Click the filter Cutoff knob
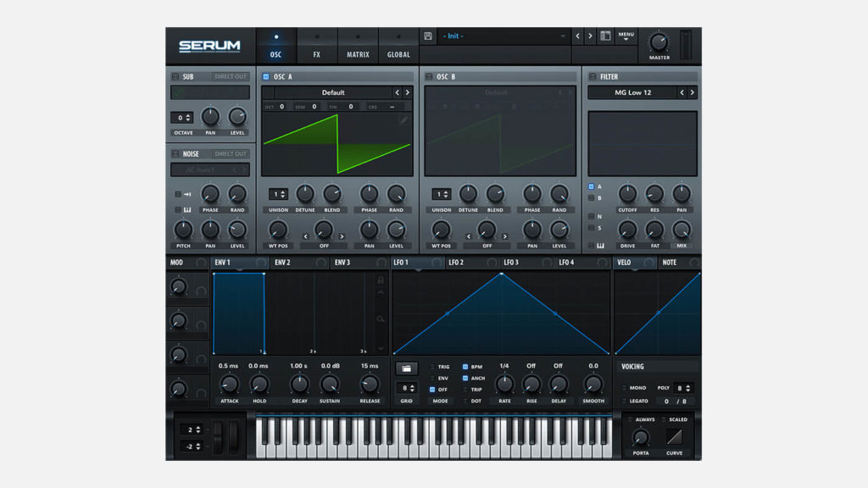The width and height of the screenshot is (868, 488). (x=627, y=194)
